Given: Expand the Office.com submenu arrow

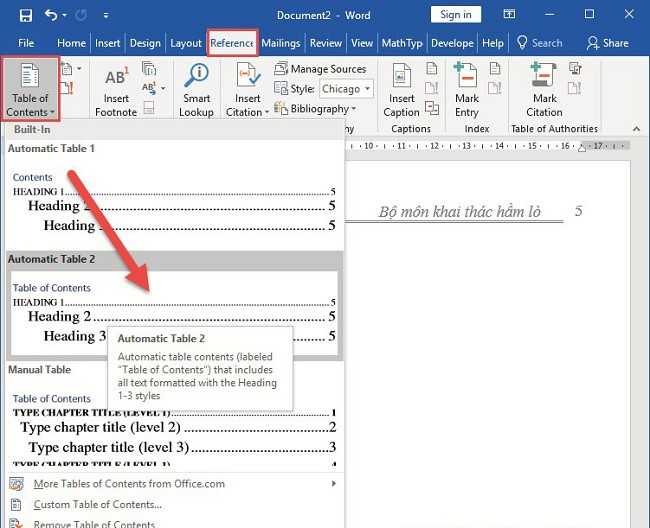Looking at the screenshot, I should click(x=334, y=484).
